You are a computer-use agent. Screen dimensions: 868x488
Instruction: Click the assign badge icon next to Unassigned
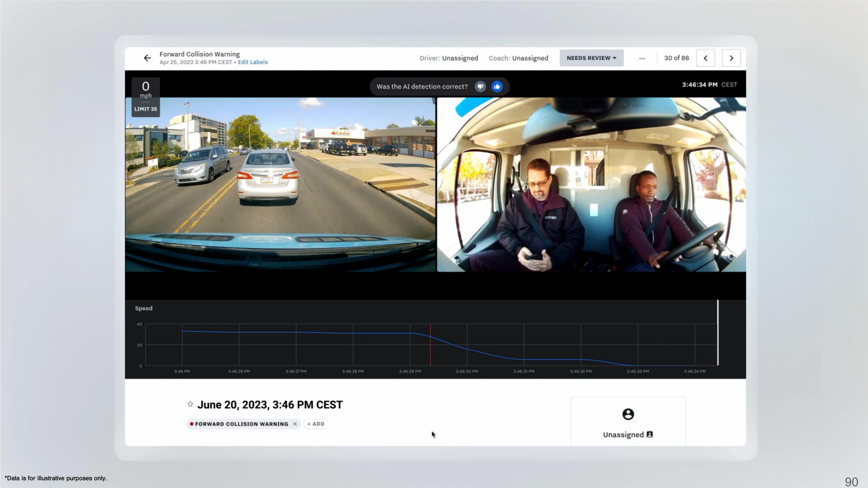650,434
